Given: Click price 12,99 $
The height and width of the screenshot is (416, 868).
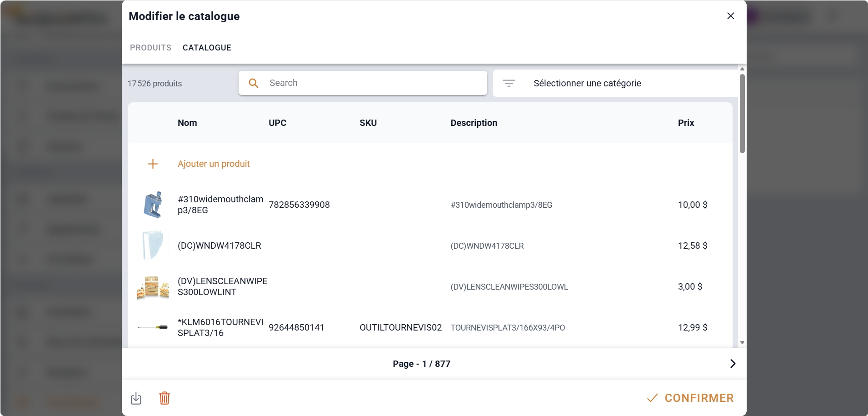Looking at the screenshot, I should click(693, 327).
